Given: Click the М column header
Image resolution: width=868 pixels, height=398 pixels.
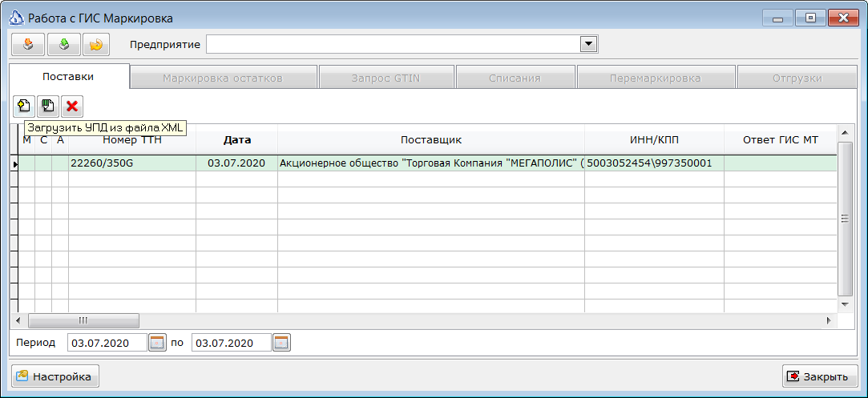Looking at the screenshot, I should tap(26, 140).
